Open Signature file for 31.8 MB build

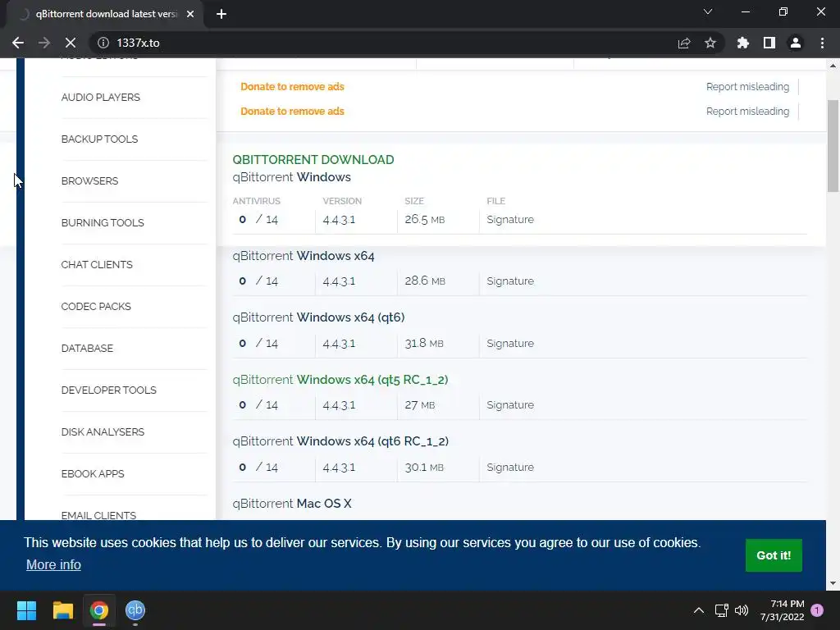(510, 344)
